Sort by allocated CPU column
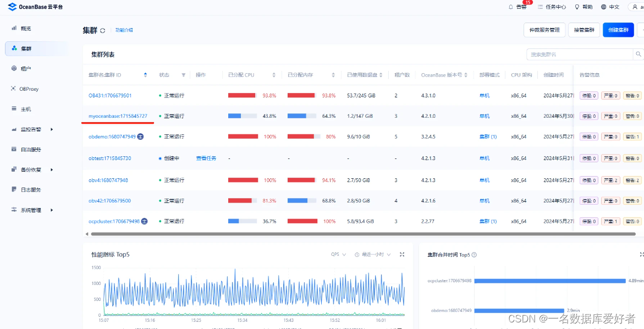This screenshot has height=329, width=644. 274,75
